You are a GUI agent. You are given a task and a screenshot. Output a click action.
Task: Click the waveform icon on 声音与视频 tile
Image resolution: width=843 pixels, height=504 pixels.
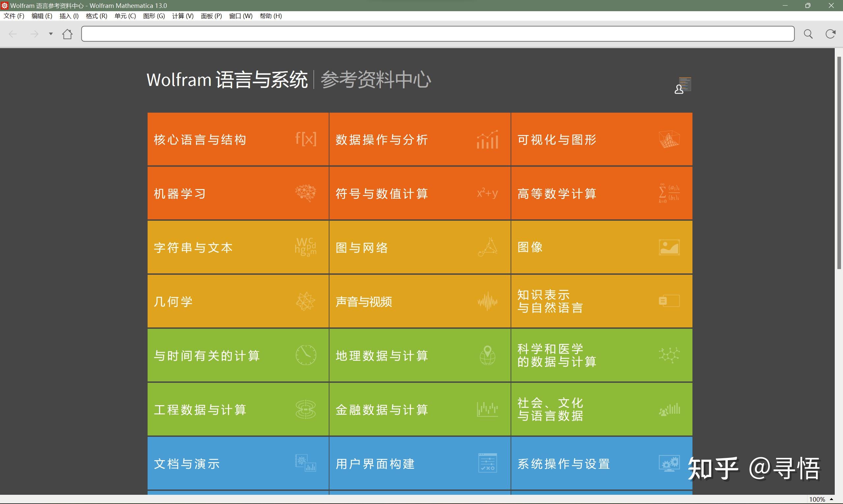pyautogui.click(x=488, y=301)
